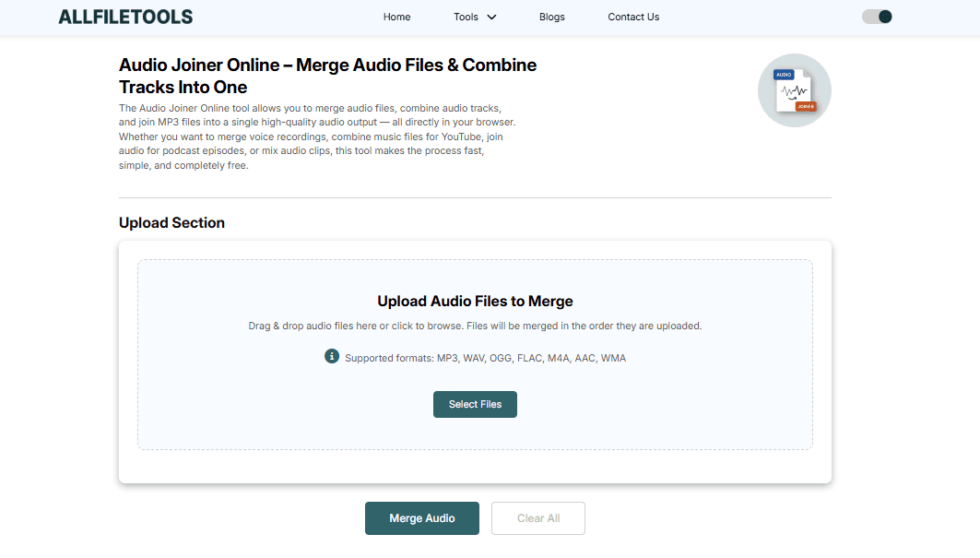Go to the Home page link
The height and width of the screenshot is (558, 980).
(396, 17)
